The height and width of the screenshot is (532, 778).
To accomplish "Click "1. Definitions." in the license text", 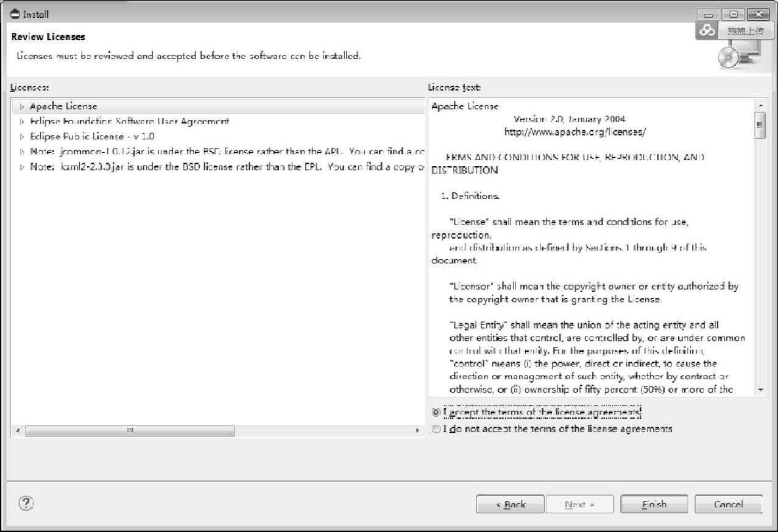I will point(470,197).
